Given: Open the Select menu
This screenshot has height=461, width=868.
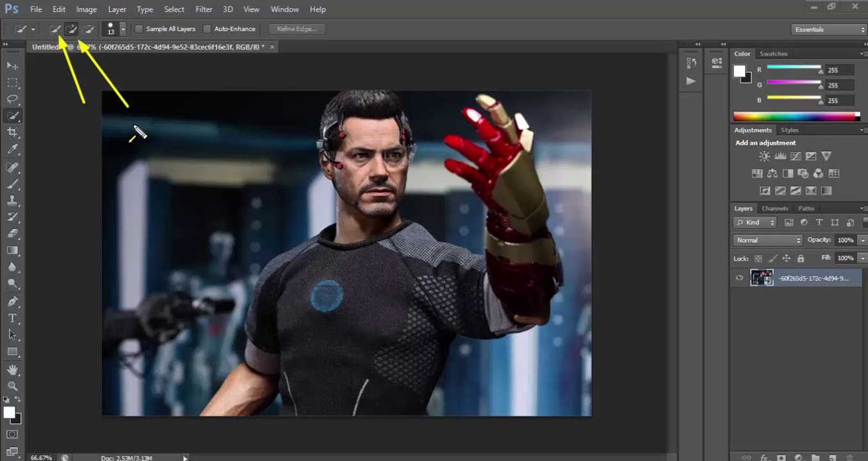Looking at the screenshot, I should coord(174,9).
